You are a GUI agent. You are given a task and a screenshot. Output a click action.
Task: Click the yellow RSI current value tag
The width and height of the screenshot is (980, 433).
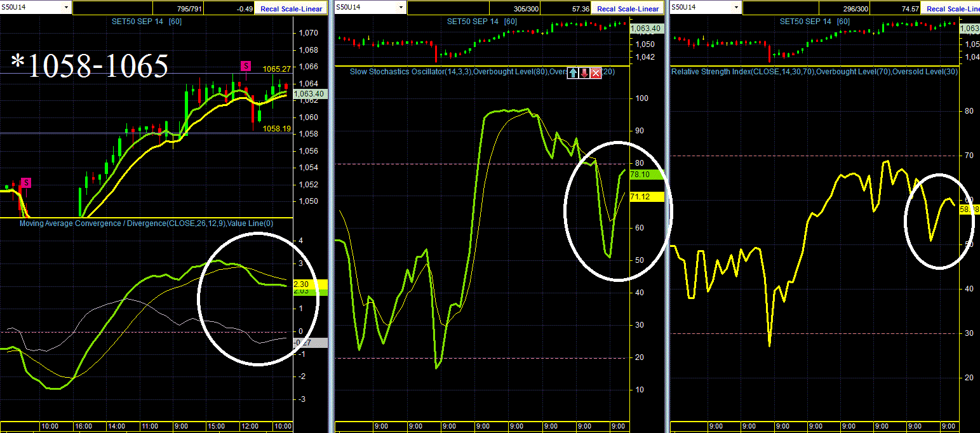click(969, 210)
